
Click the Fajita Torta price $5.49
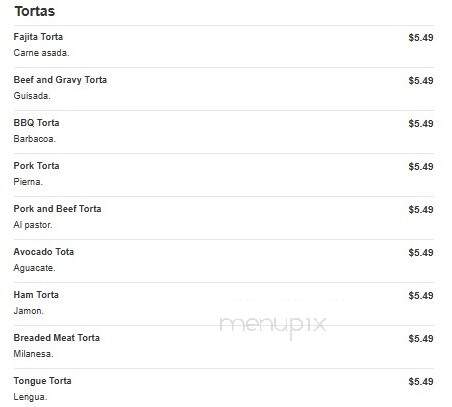coord(421,37)
